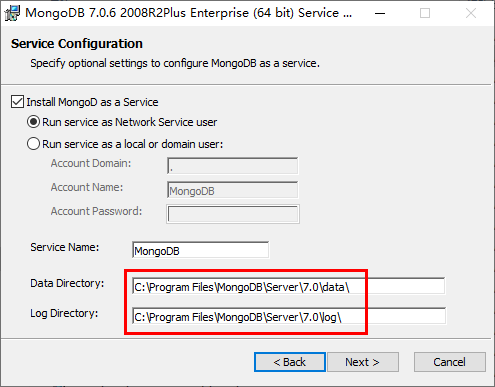Click the Account Password input box

tap(233, 214)
